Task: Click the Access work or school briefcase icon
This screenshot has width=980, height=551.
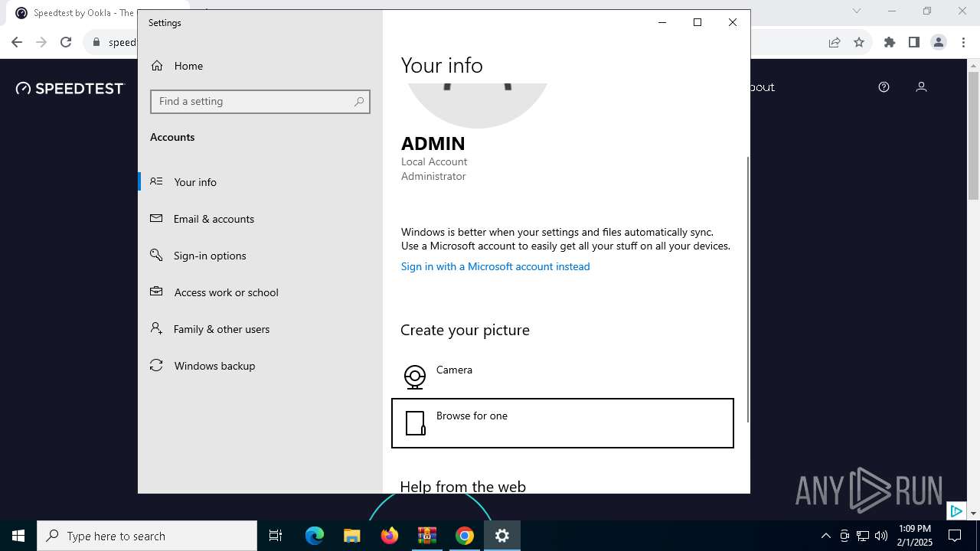Action: pyautogui.click(x=156, y=292)
